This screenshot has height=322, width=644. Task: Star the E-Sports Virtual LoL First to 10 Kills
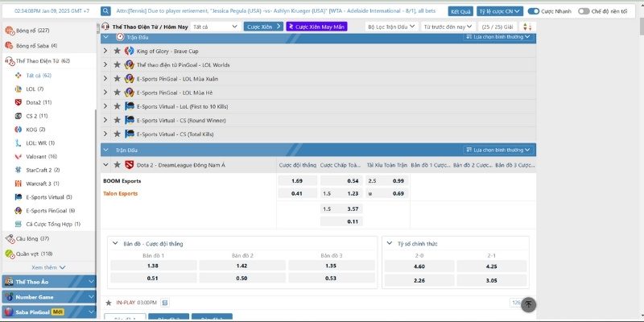click(117, 106)
